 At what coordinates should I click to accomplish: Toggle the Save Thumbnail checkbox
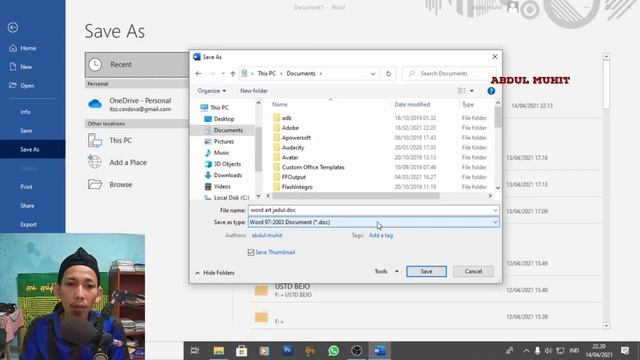[251, 253]
